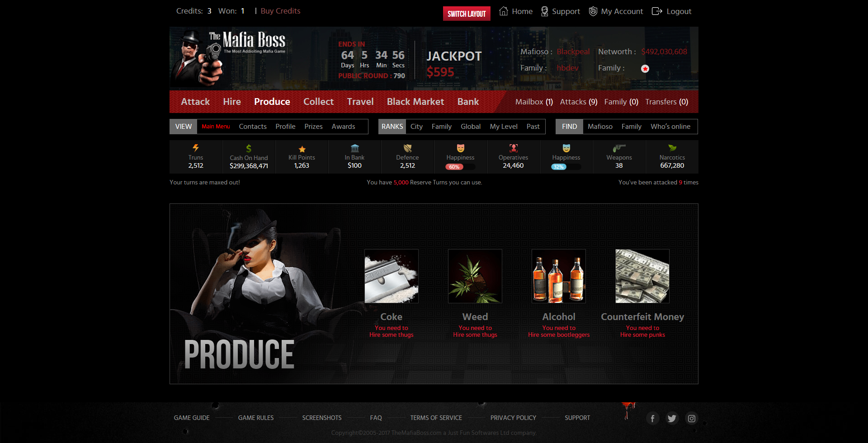Open Transfers (0) page
Viewport: 868px width, 443px height.
tap(667, 102)
